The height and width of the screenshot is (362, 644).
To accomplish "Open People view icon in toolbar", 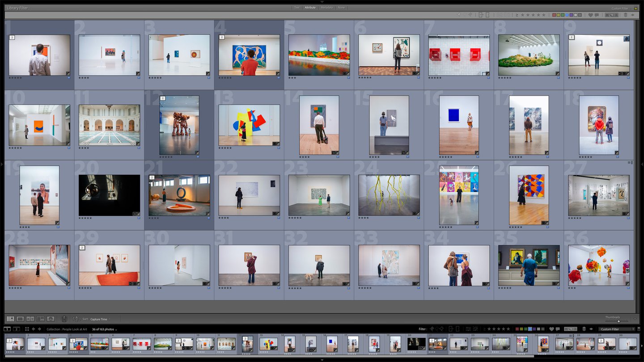I will point(51,319).
